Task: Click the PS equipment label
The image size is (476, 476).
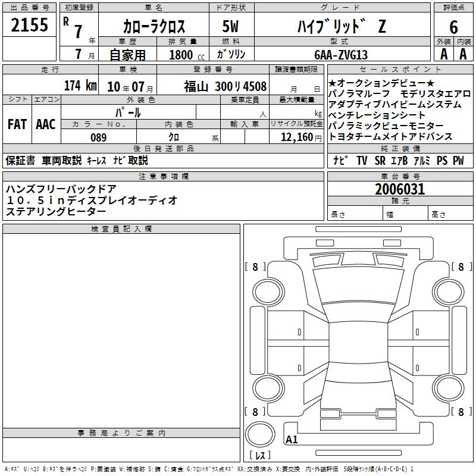Action: [x=442, y=160]
